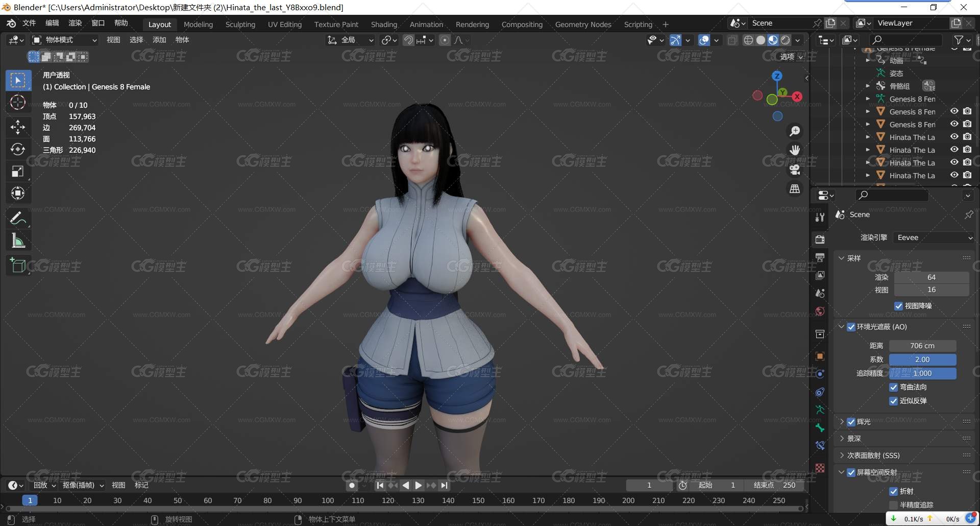Open the viewport 添加 menu
980x526 pixels.
pyautogui.click(x=159, y=40)
